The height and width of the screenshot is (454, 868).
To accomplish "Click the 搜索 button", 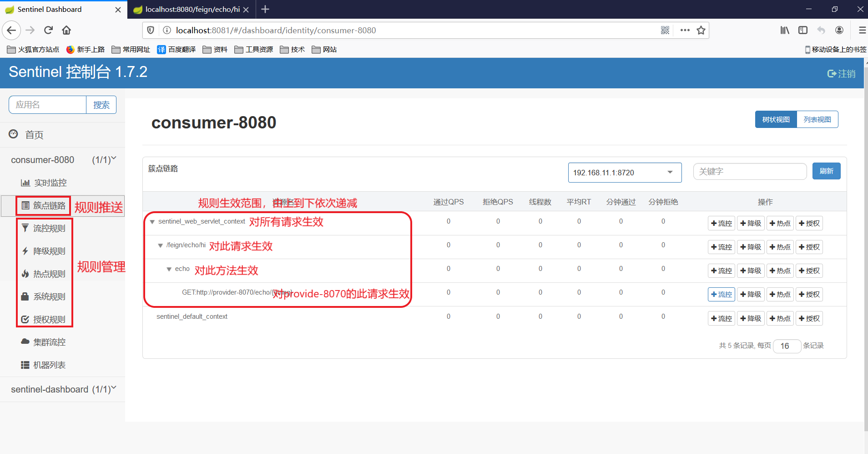I will click(x=101, y=105).
